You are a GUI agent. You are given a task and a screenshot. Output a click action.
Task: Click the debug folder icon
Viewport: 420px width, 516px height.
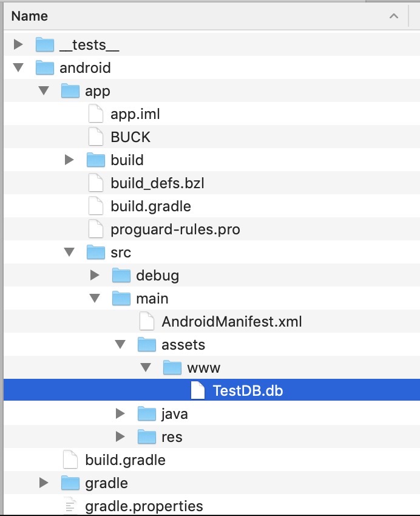[121, 275]
